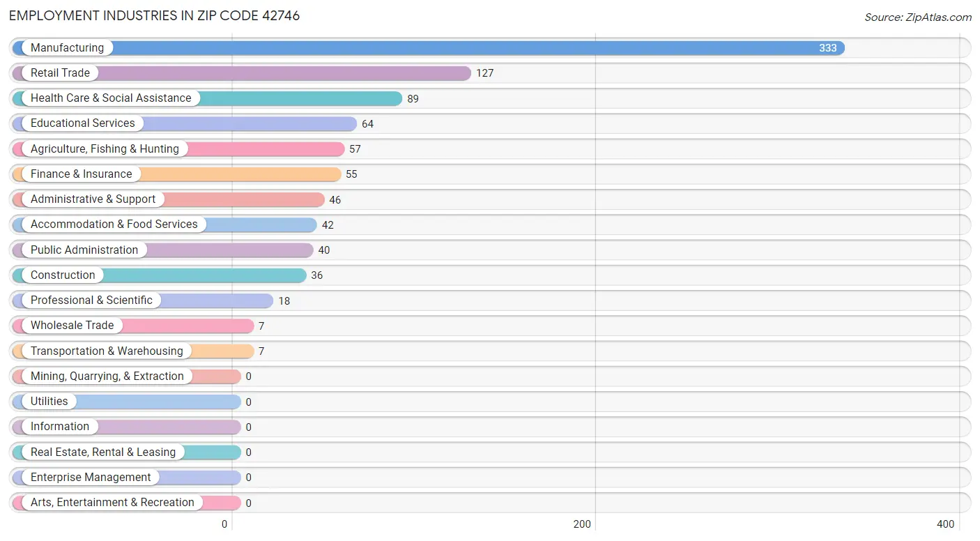Click Arts, Entertainment & Recreation label
The height and width of the screenshot is (541, 980).
pos(112,503)
